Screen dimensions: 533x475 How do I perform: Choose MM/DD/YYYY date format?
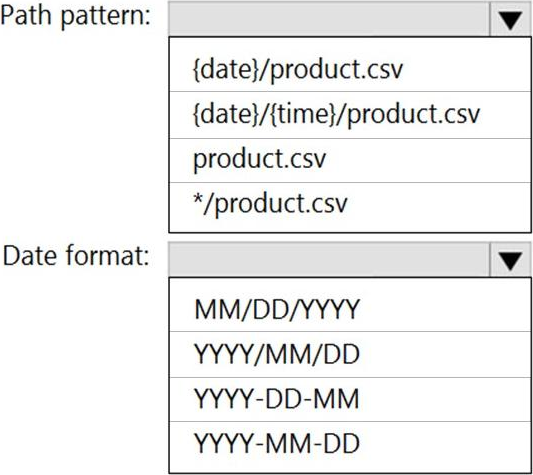pyautogui.click(x=350, y=309)
